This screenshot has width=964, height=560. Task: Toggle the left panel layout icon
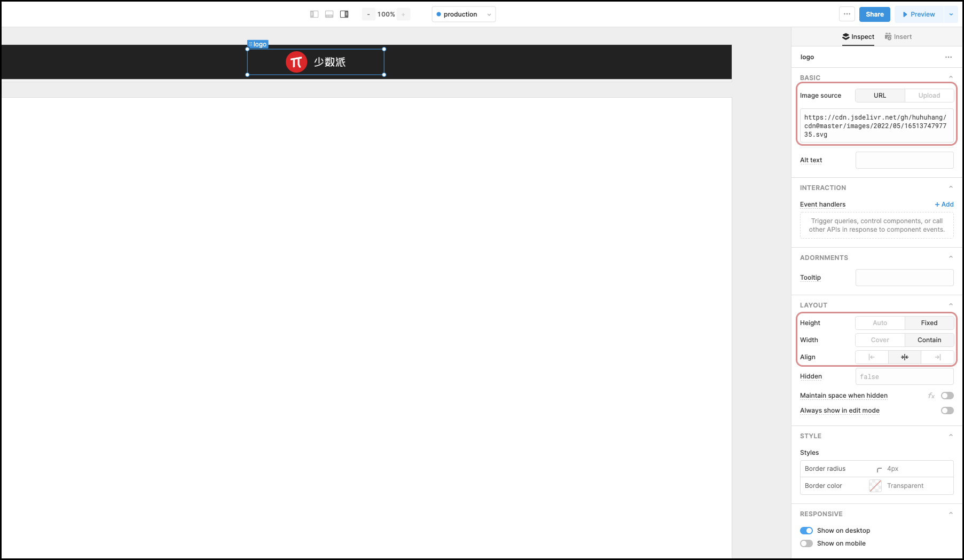314,14
